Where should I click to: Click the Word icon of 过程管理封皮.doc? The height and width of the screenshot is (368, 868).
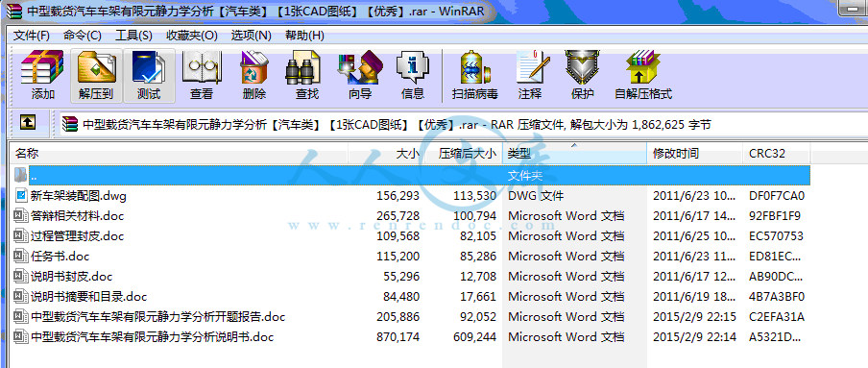[21, 235]
